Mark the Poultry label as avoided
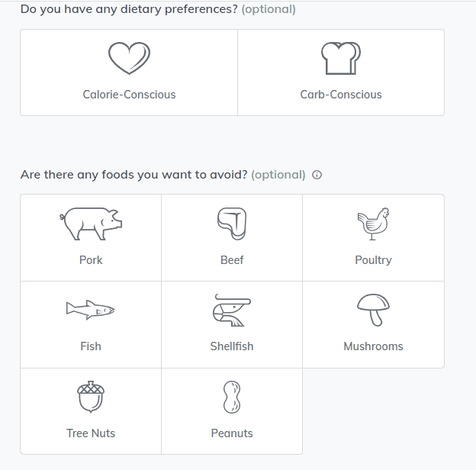This screenshot has width=476, height=470. [373, 260]
